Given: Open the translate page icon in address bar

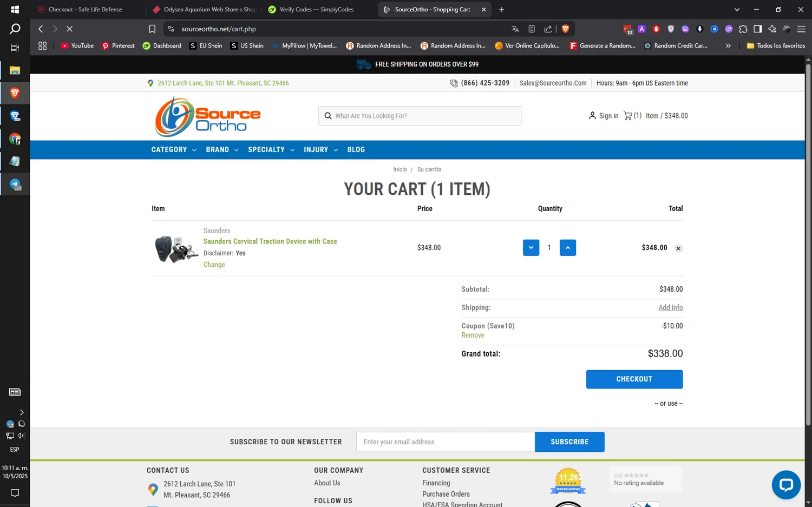Looking at the screenshot, I should [x=515, y=29].
